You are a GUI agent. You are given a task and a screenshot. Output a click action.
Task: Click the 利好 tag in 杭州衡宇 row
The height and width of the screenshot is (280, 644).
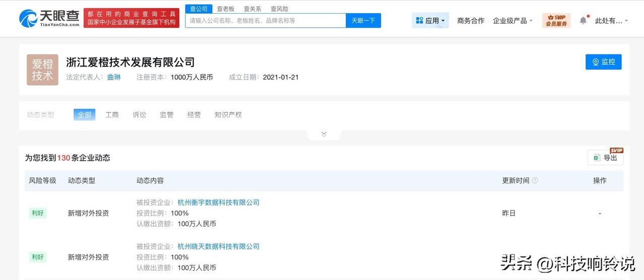[x=38, y=213]
